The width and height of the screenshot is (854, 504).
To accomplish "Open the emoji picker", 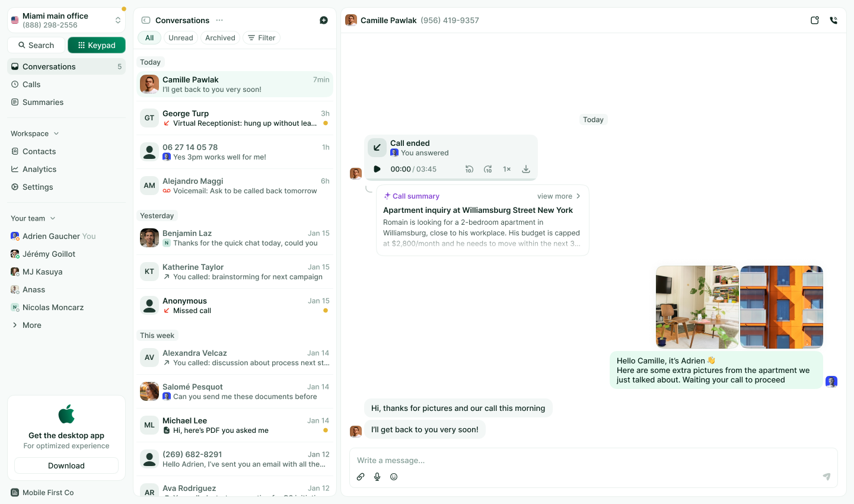I will 394,477.
